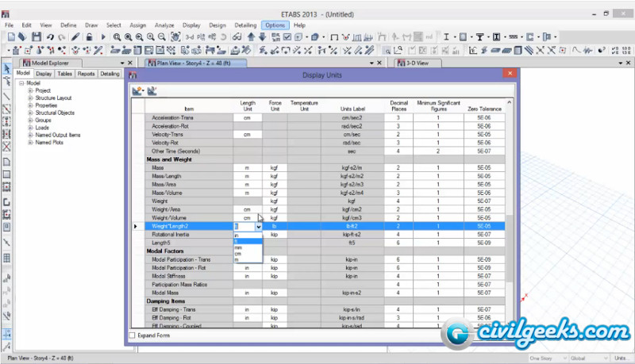Click the Undo arrow icon
The width and height of the screenshot is (635, 364).
(x=50, y=36)
